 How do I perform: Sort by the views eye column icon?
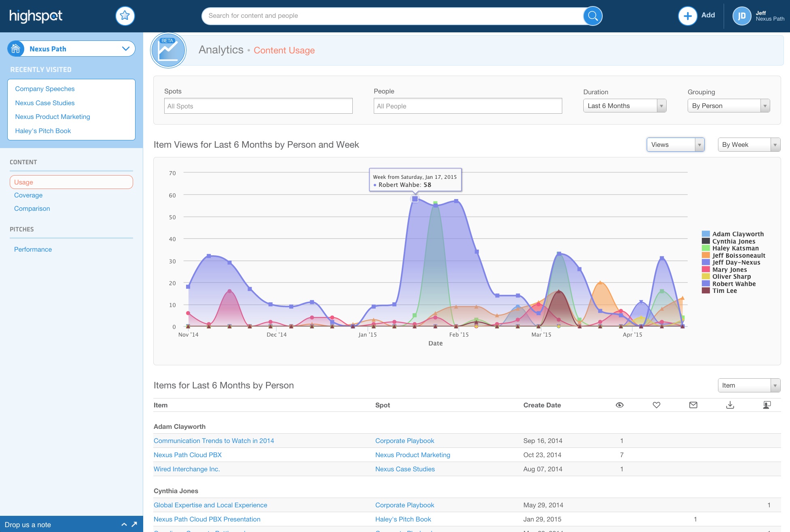click(619, 405)
